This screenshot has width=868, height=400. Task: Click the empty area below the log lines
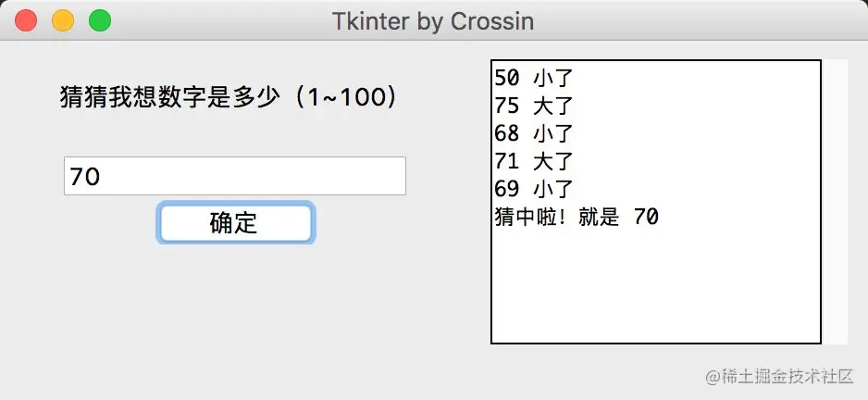point(655,287)
